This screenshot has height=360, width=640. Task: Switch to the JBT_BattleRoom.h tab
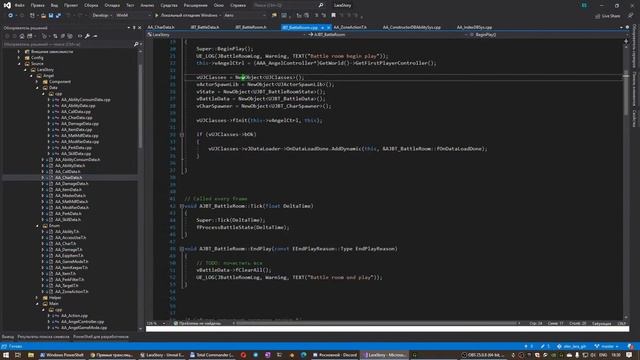click(251, 27)
